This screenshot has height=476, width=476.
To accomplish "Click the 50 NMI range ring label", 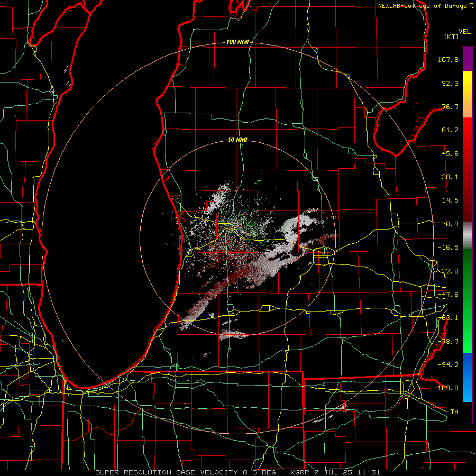I will point(237,140).
